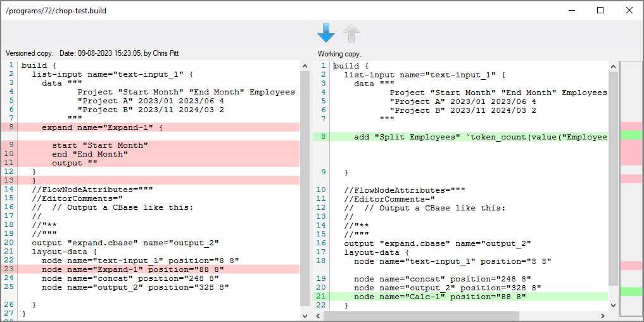
Task: Click working copy pane scroll down arrow
Action: click(613, 306)
